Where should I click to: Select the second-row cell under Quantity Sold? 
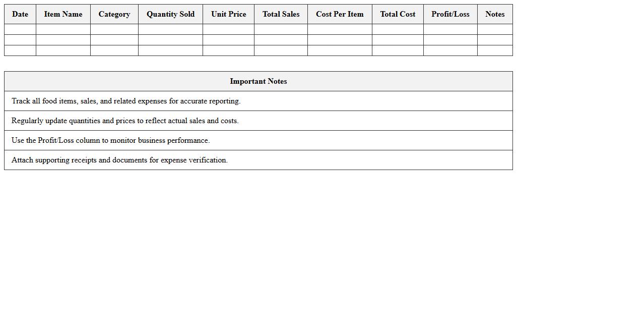pyautogui.click(x=170, y=40)
